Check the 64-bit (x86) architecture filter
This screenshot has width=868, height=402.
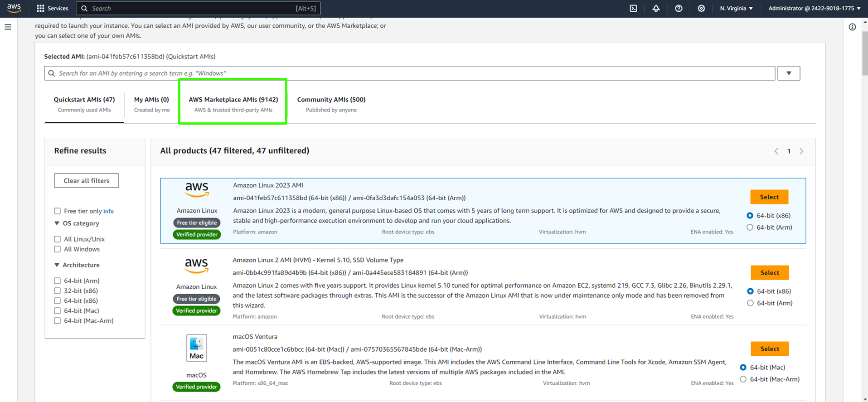(x=57, y=300)
